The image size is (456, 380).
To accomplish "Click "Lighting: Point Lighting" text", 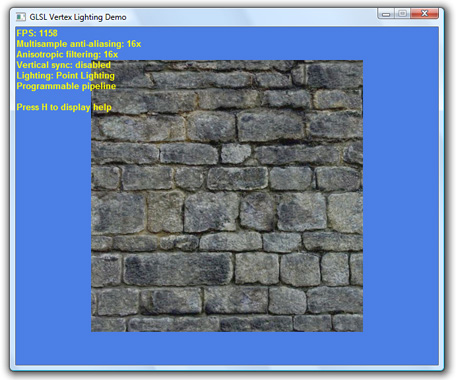I will [65, 75].
